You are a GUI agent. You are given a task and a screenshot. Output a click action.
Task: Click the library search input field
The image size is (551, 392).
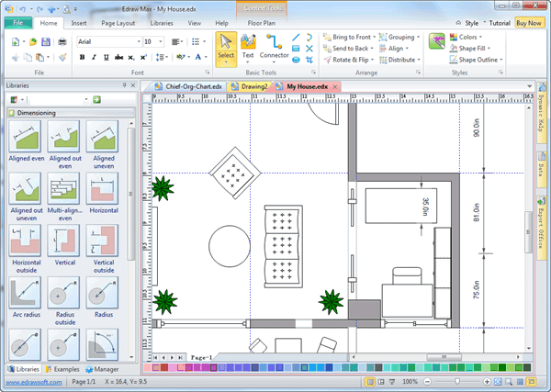point(47,98)
